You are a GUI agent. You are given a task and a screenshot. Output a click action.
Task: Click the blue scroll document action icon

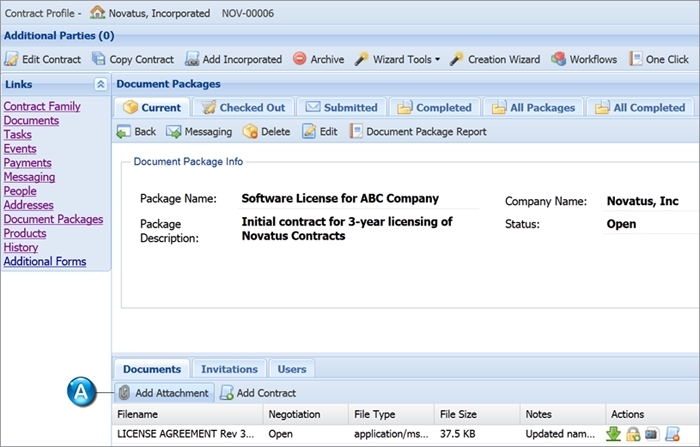(672, 434)
